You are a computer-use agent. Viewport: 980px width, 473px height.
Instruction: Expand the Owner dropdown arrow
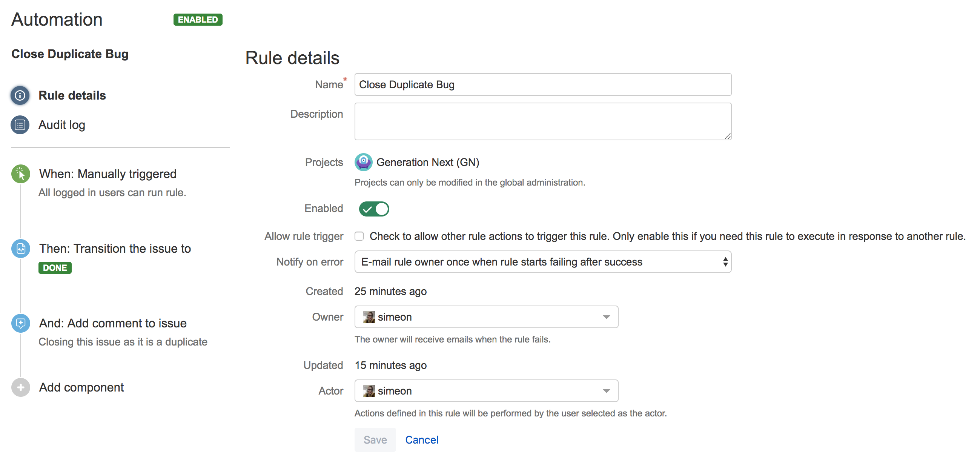click(x=606, y=317)
